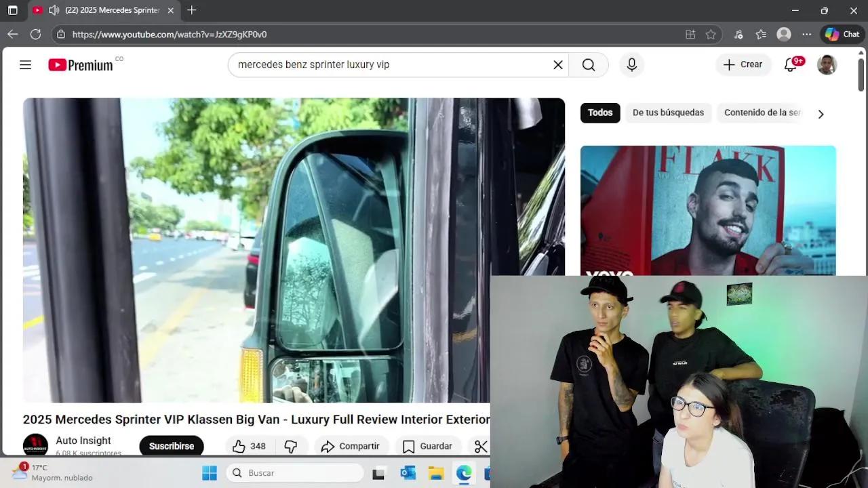The image size is (868, 488).
Task: Open split screen icon in address bar
Action: tap(690, 34)
